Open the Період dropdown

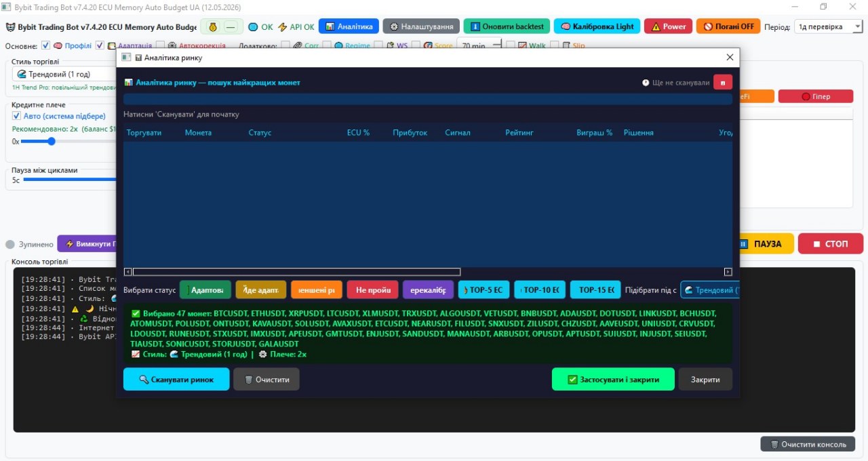click(x=828, y=26)
